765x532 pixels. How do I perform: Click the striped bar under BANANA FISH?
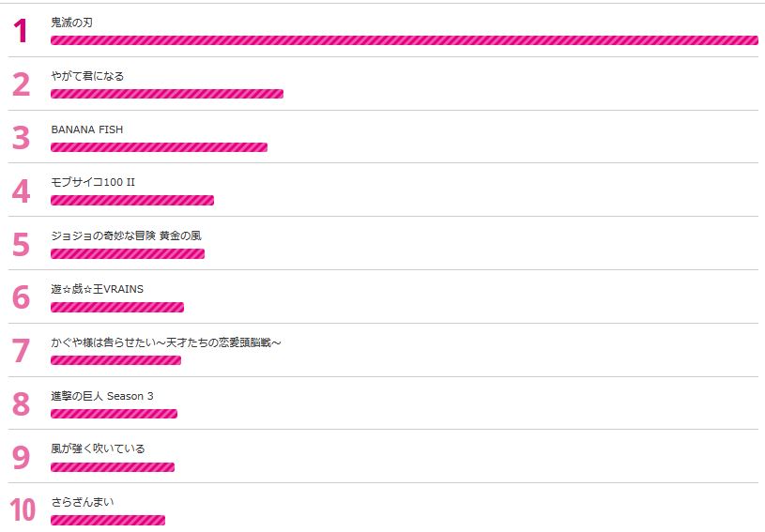point(159,147)
